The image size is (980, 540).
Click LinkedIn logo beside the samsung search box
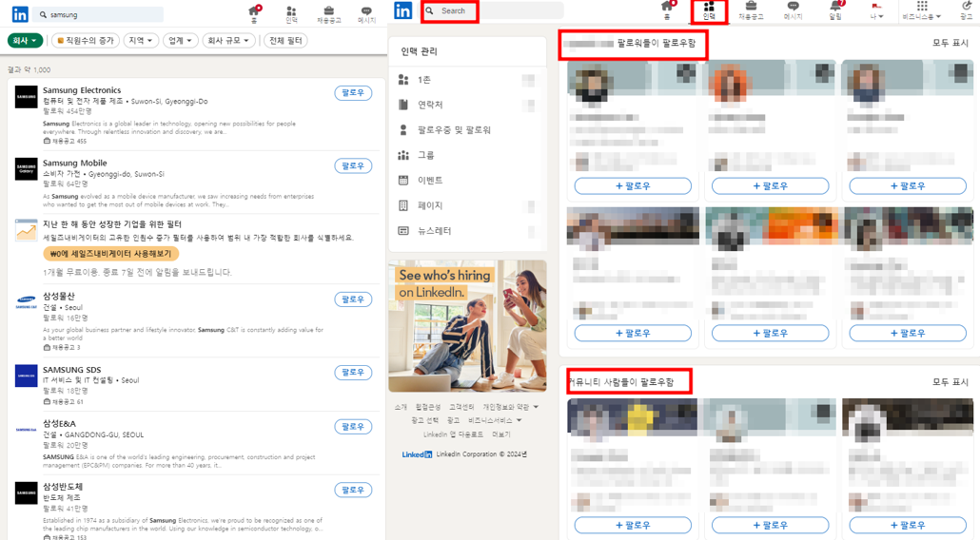pyautogui.click(x=18, y=14)
